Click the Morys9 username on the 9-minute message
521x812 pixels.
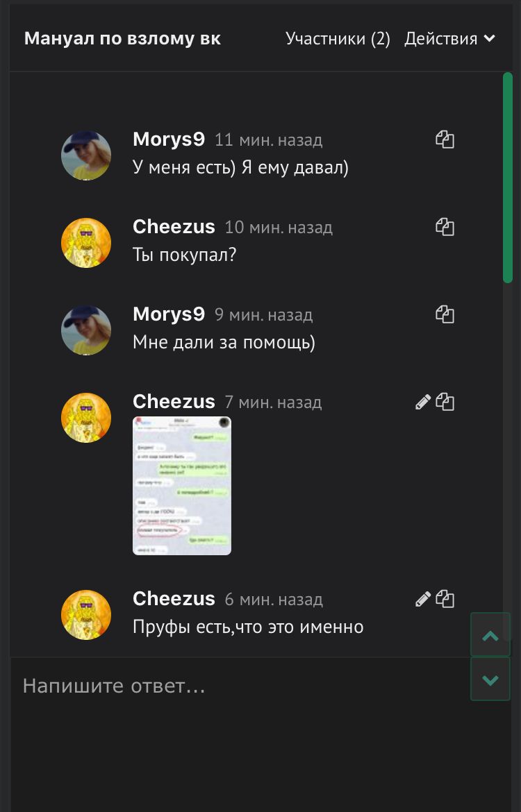pos(169,314)
